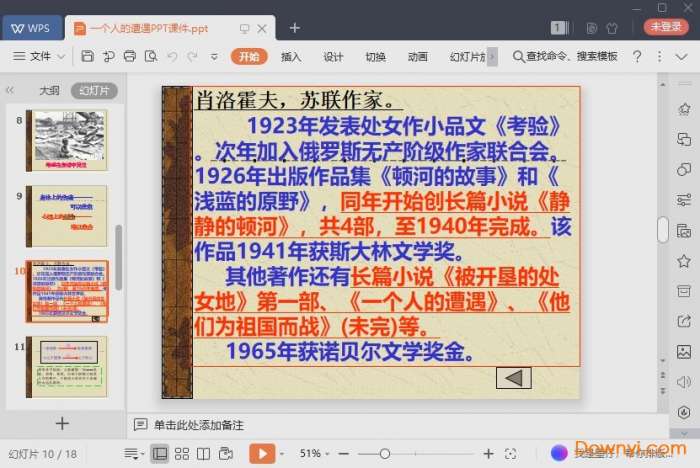700x468 pixels.
Task: Open the archive box icon in sidebar
Action: point(684,291)
